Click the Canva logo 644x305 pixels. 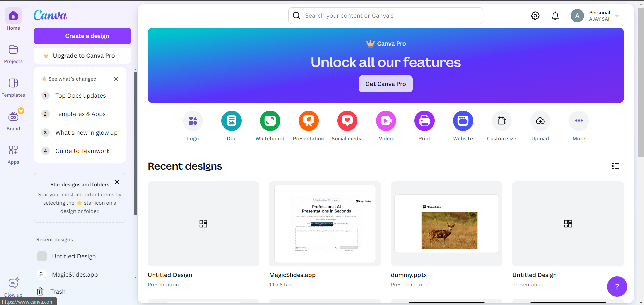pyautogui.click(x=50, y=15)
